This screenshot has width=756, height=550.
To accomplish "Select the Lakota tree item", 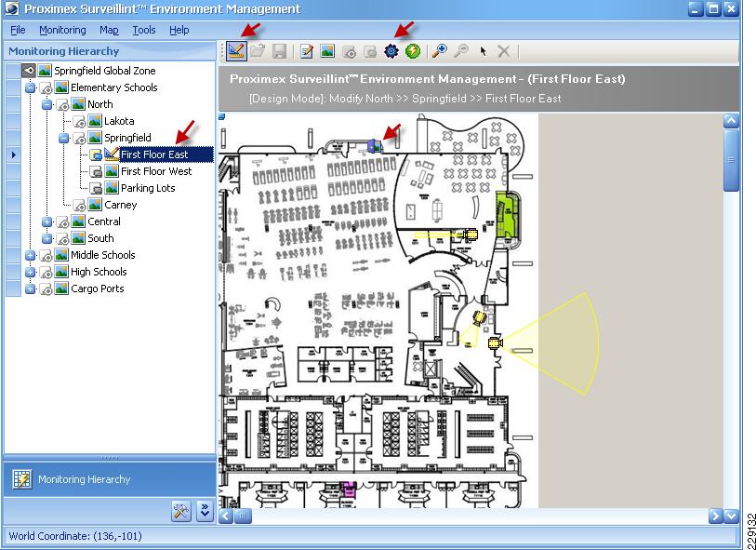I will click(119, 121).
